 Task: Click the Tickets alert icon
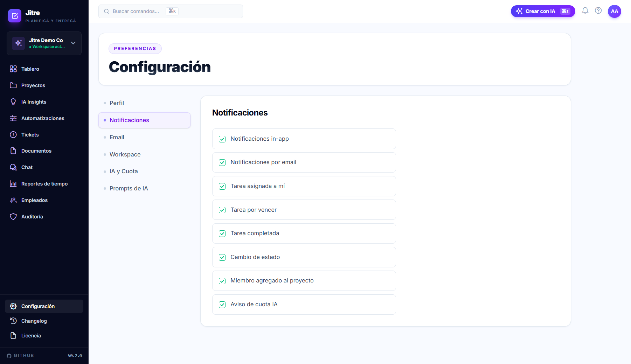coord(13,135)
